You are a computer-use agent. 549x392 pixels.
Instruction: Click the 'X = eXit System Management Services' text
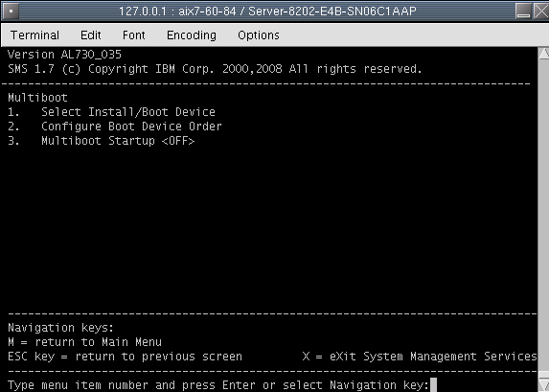click(x=420, y=357)
